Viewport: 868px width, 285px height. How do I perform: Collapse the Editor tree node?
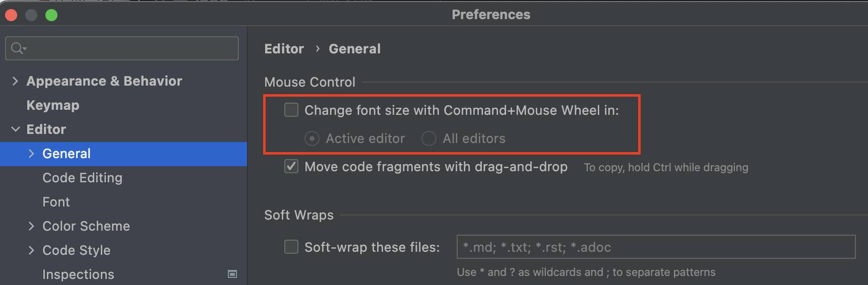click(16, 129)
